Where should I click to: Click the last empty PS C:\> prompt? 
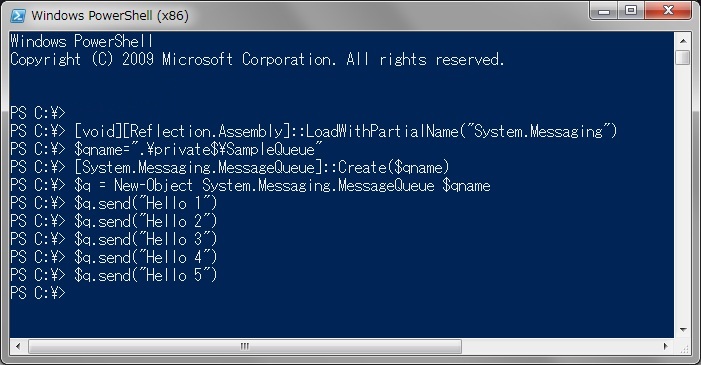(x=38, y=293)
